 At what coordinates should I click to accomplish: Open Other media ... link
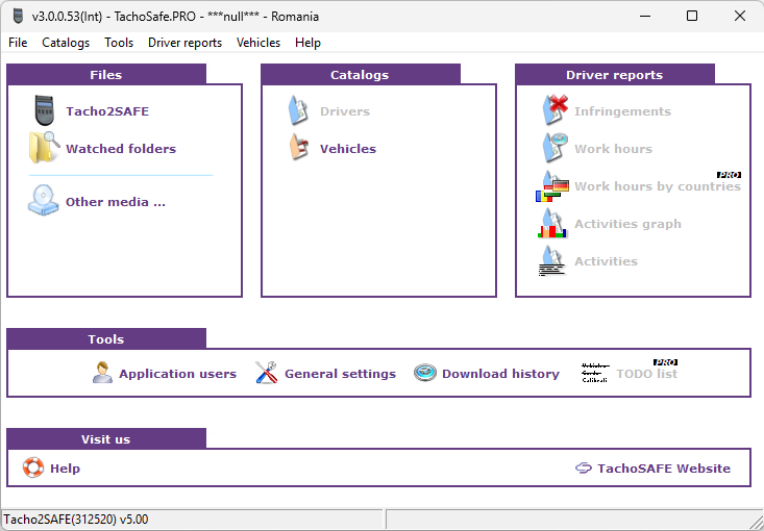point(116,202)
